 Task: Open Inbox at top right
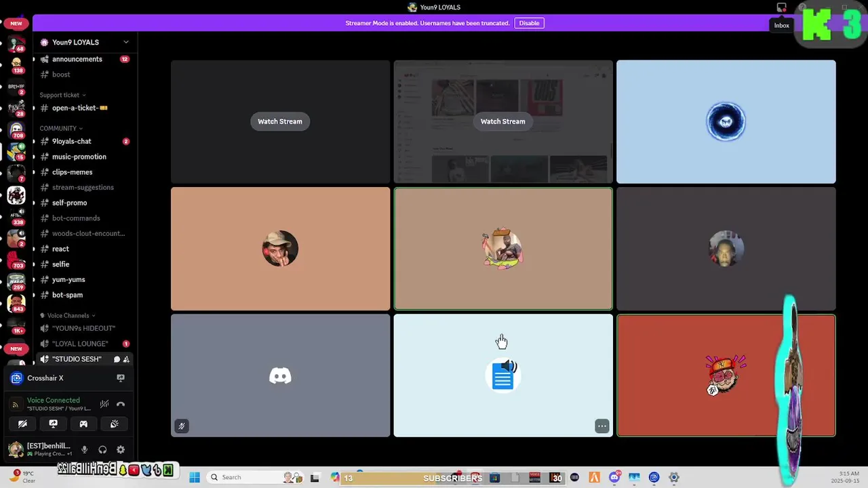782,8
